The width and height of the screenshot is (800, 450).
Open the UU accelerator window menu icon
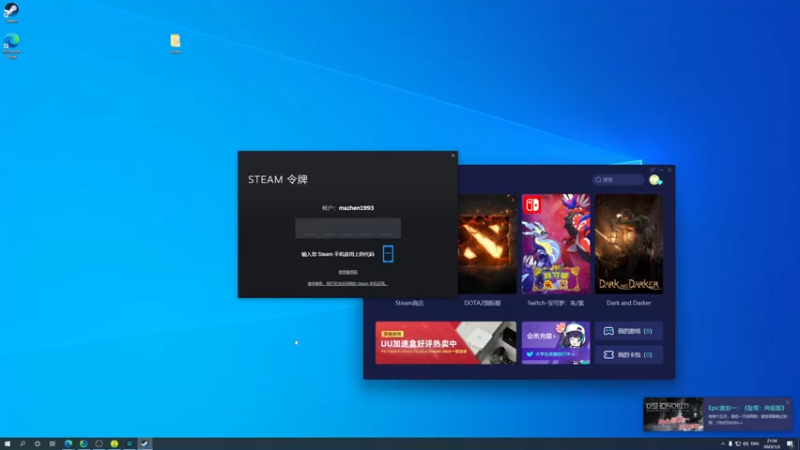(653, 170)
